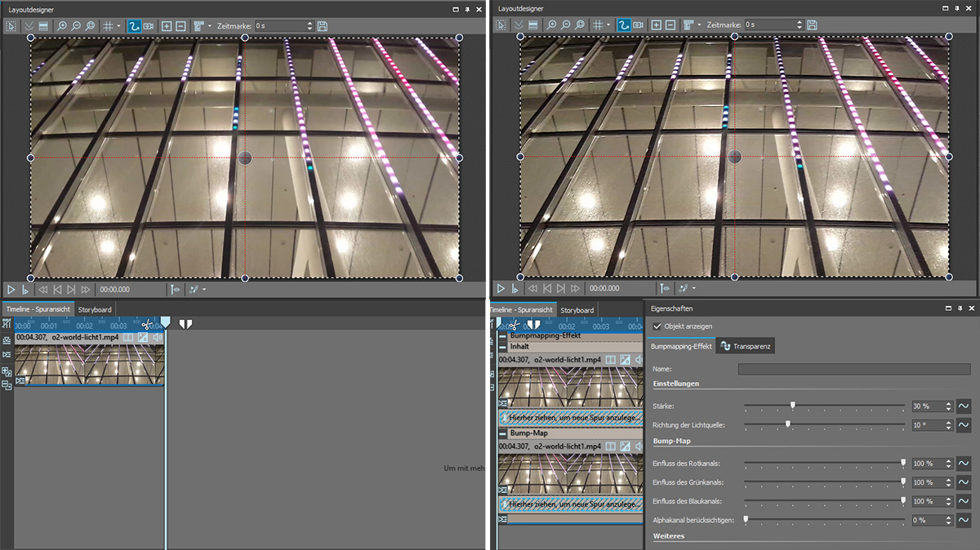The height and width of the screenshot is (550, 980).
Task: Click the camera pan icon in the left Layoutdesigner toolbar
Action: [x=148, y=26]
